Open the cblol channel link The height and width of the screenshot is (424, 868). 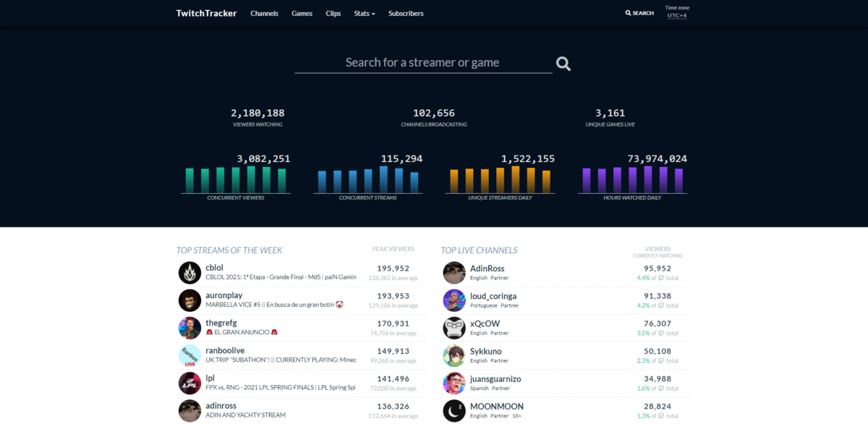coord(214,268)
